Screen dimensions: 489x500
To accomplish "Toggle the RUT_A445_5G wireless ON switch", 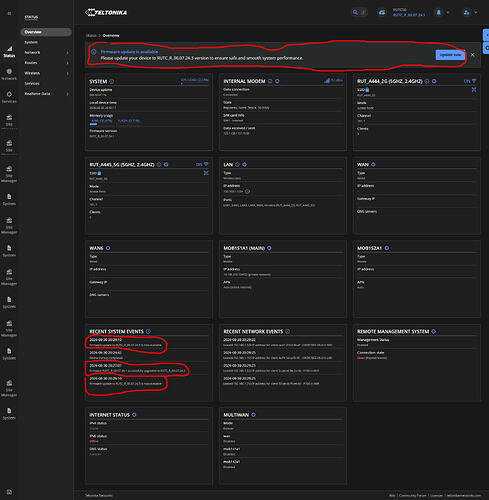I will pos(202,164).
